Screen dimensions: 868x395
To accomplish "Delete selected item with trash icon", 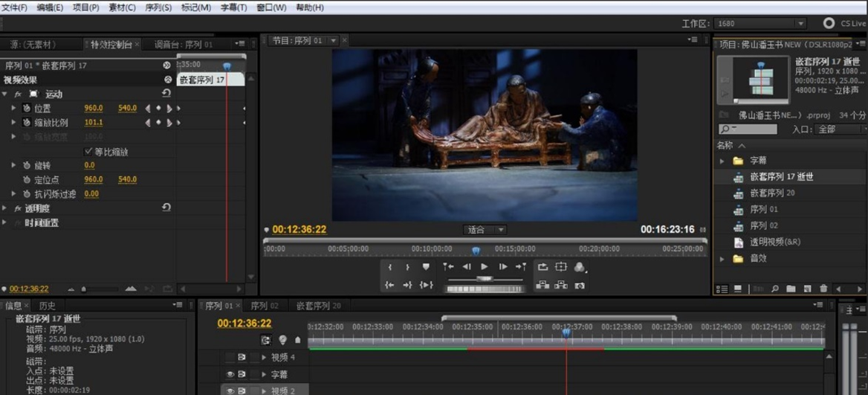I will click(823, 289).
